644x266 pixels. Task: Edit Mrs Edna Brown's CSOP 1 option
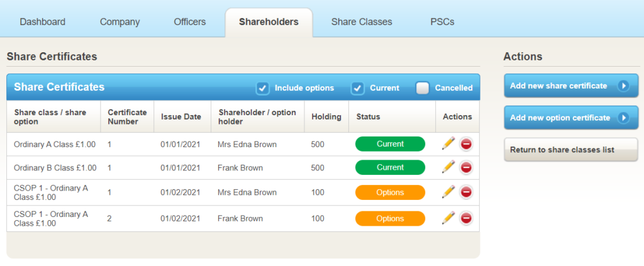448,192
